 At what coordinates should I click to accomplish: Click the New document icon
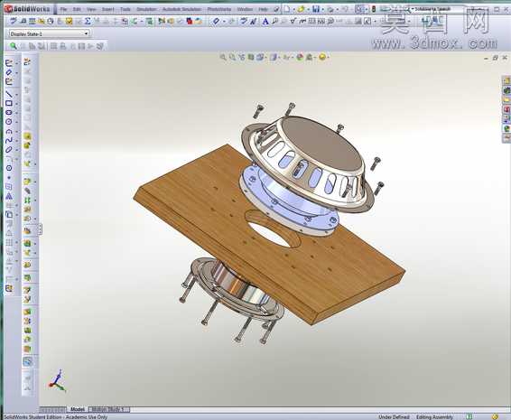(x=286, y=9)
